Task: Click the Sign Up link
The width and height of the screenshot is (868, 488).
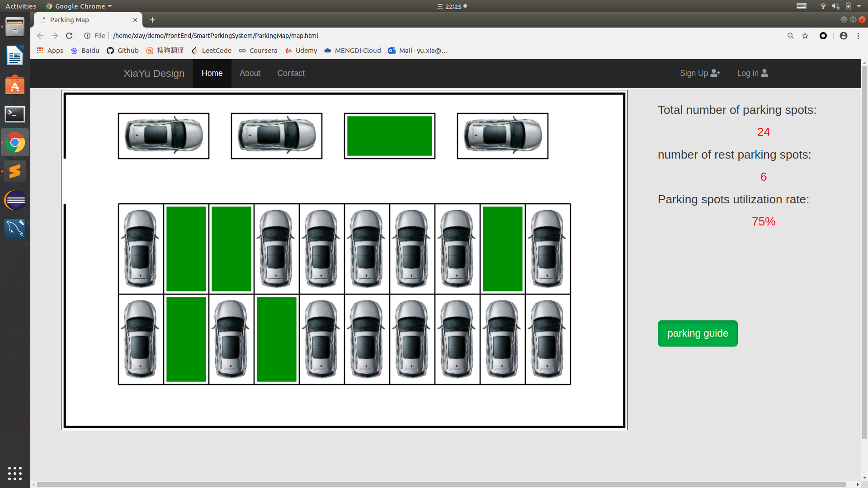Action: (x=699, y=73)
